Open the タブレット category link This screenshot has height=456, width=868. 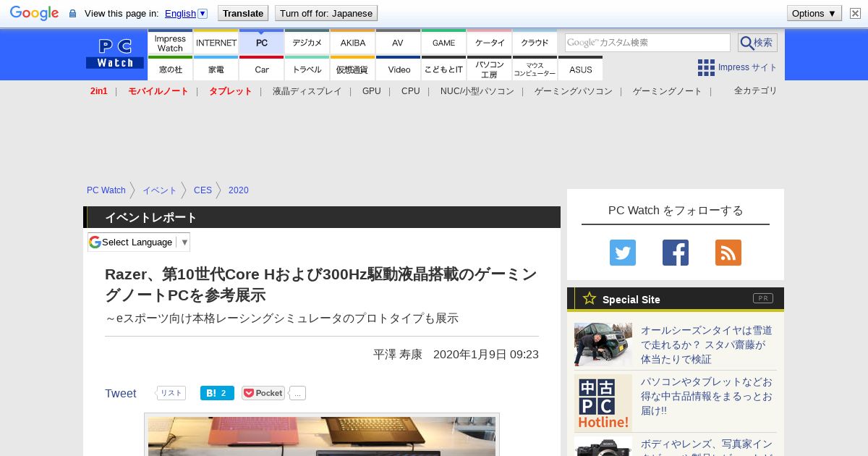[x=231, y=91]
